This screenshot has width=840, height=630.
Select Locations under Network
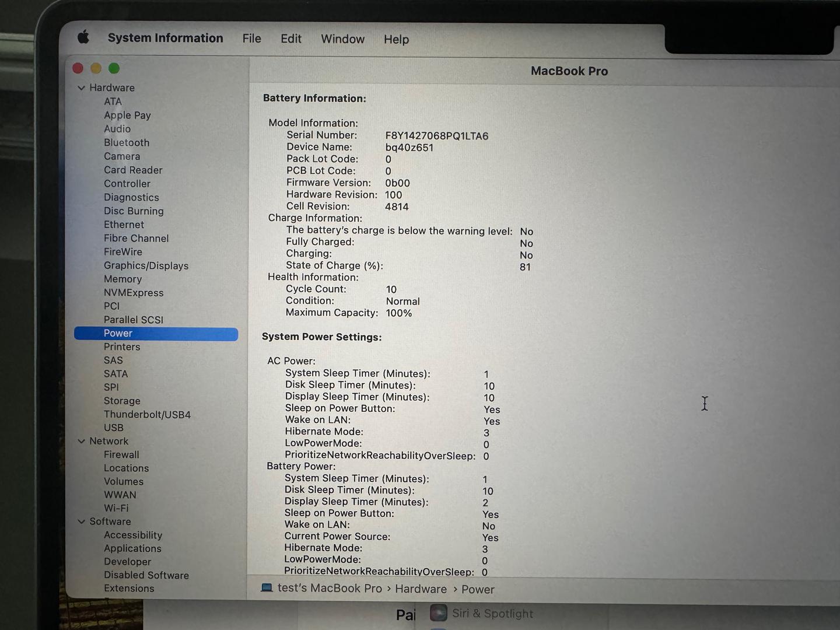coord(126,468)
